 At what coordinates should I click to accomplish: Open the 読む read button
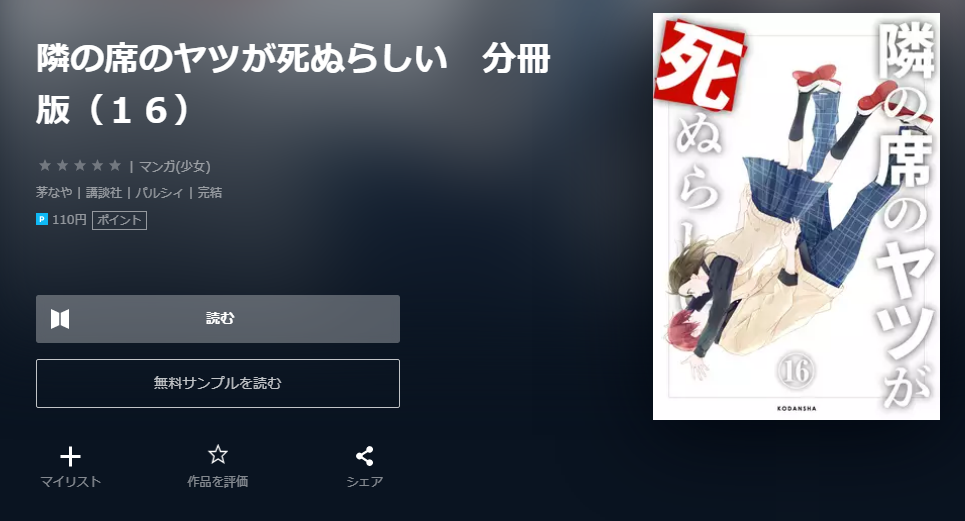(218, 319)
